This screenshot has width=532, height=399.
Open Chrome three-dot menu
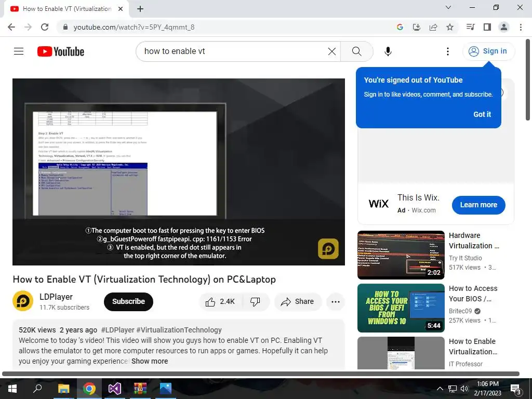(521, 27)
